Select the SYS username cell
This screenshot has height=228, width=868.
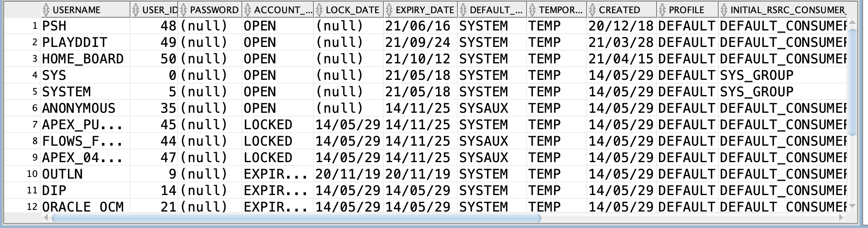coord(86,75)
